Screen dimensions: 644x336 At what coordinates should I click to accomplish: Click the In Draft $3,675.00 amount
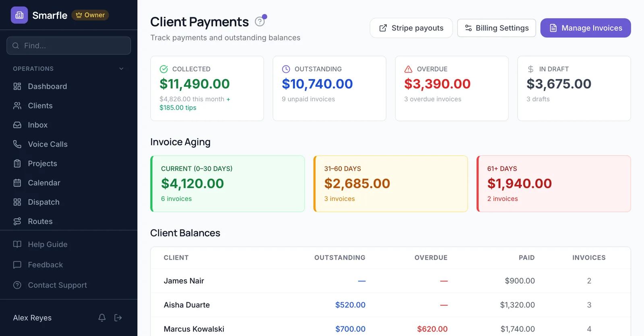(x=559, y=84)
